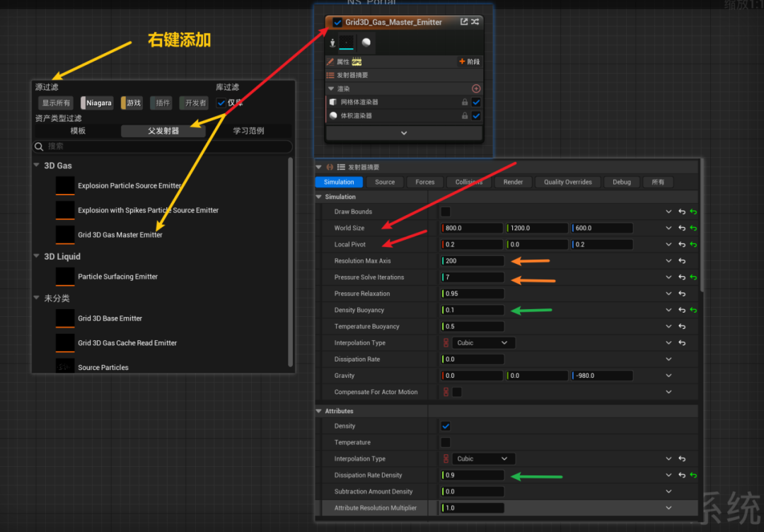Open parent emitter icon in Grid3D_Gas_Master_Emitter header

click(x=464, y=22)
